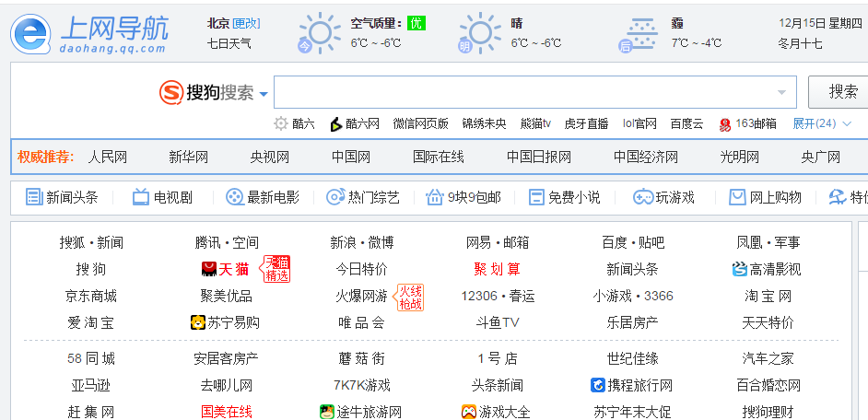
Task: Open the 百度云 quick link
Action: pyautogui.click(x=686, y=124)
